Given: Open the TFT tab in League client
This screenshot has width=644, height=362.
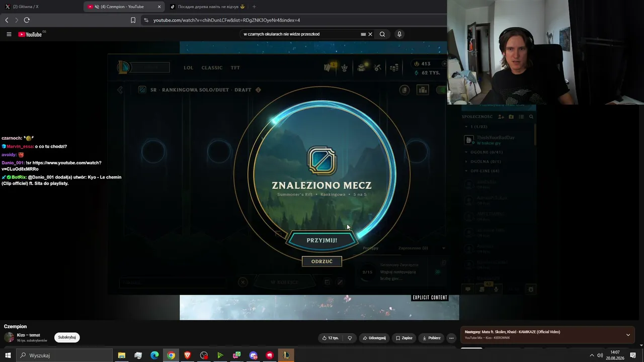Looking at the screenshot, I should 235,68.
